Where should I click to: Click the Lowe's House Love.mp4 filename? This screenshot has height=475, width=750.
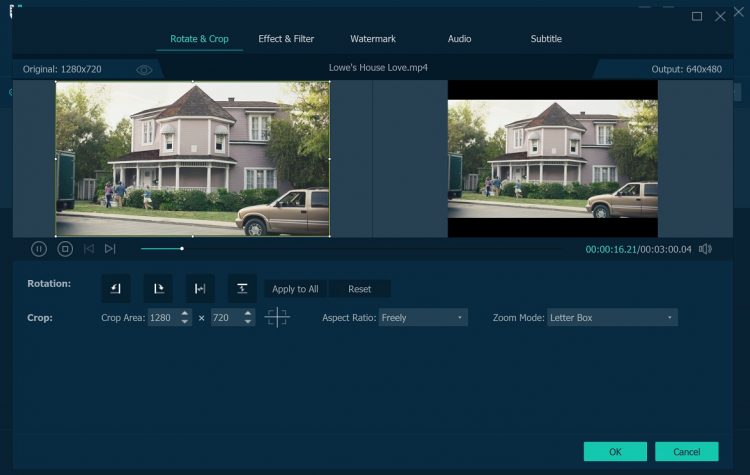pos(378,68)
